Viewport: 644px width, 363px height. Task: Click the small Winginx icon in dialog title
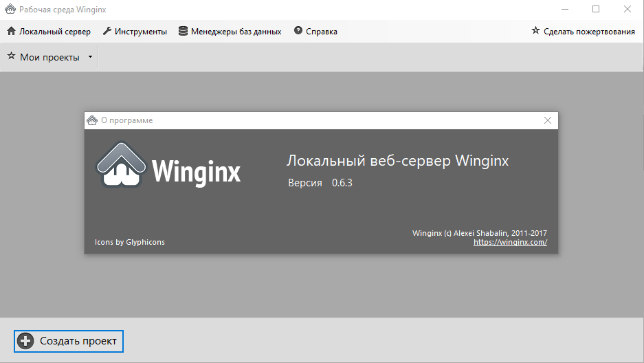tap(92, 120)
